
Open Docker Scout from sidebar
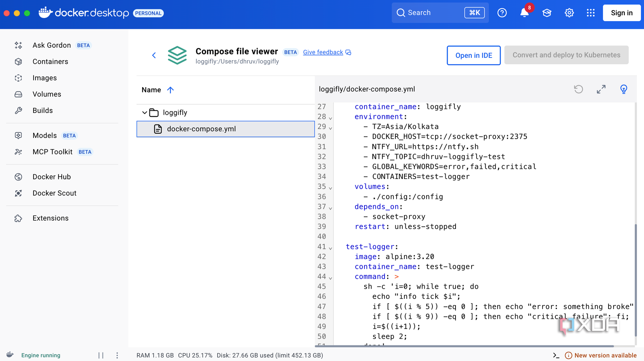pos(54,193)
